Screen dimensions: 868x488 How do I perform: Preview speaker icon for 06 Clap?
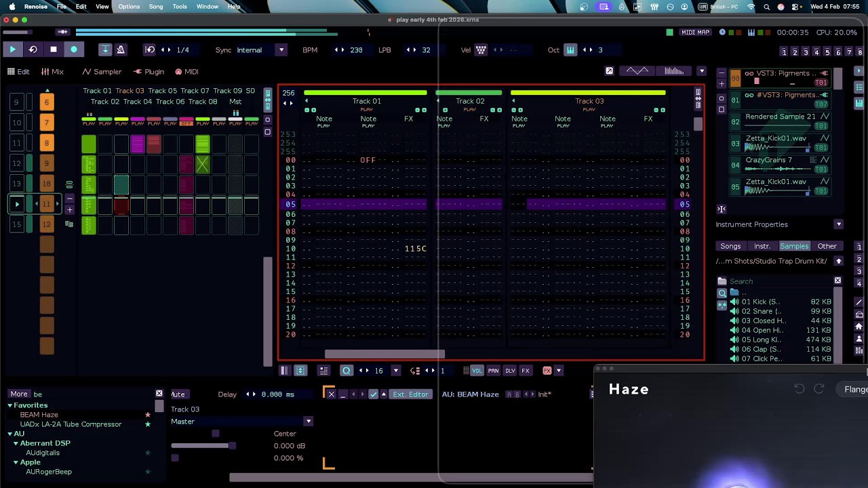[x=734, y=349]
